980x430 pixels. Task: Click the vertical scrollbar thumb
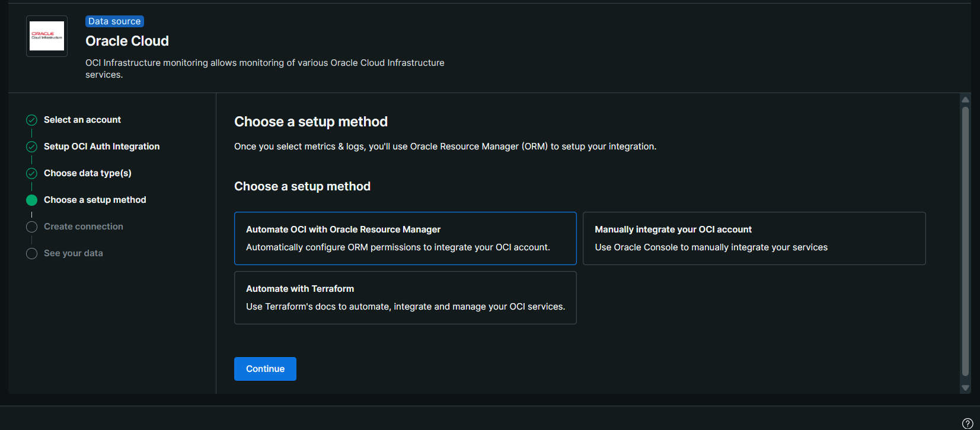click(x=965, y=240)
